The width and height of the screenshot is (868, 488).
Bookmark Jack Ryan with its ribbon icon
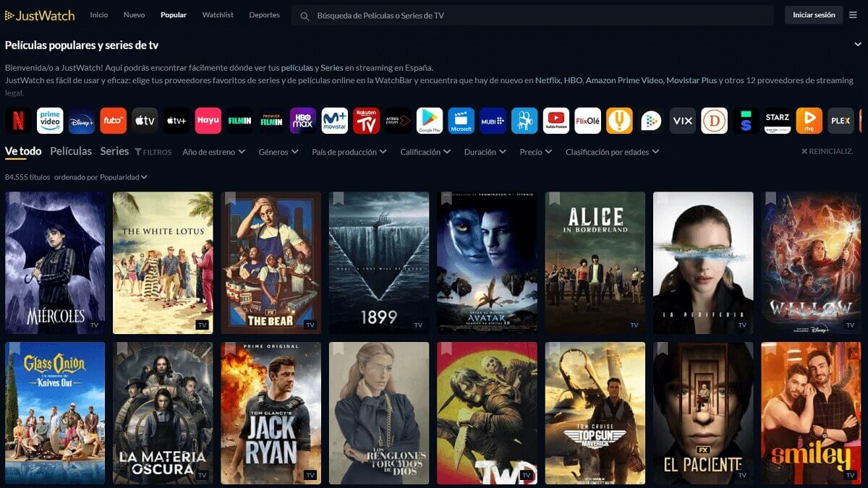coord(230,348)
